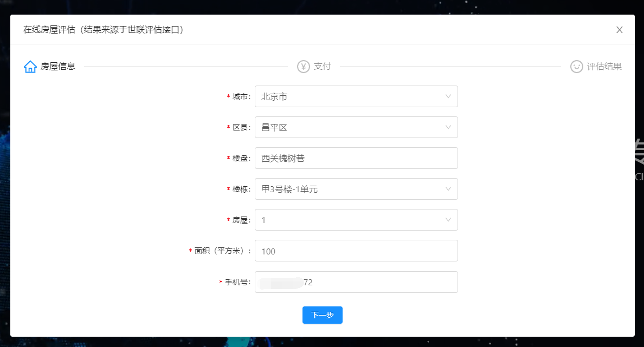Click the 面积（平方米）field label
Viewport: 644px width, 347px height.
pyautogui.click(x=222, y=251)
